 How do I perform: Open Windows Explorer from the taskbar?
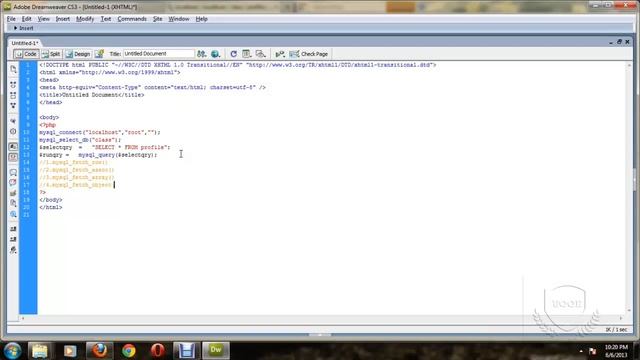(x=40, y=350)
